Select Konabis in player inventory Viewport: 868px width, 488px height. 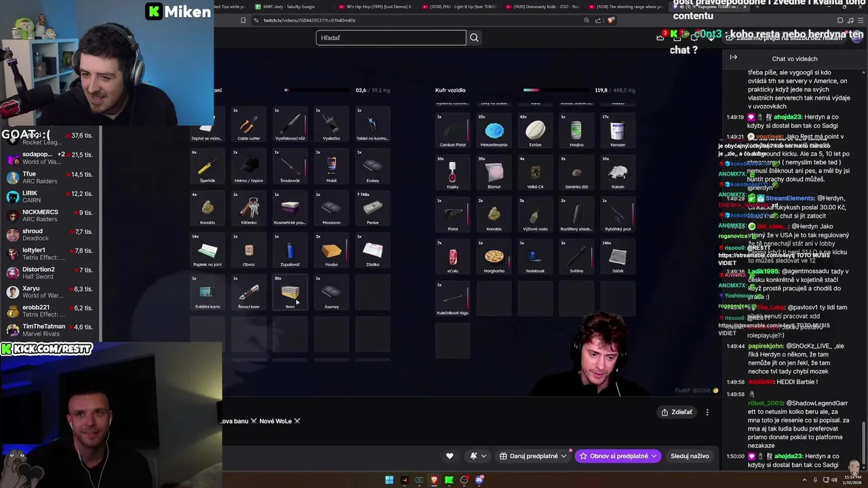(x=208, y=208)
